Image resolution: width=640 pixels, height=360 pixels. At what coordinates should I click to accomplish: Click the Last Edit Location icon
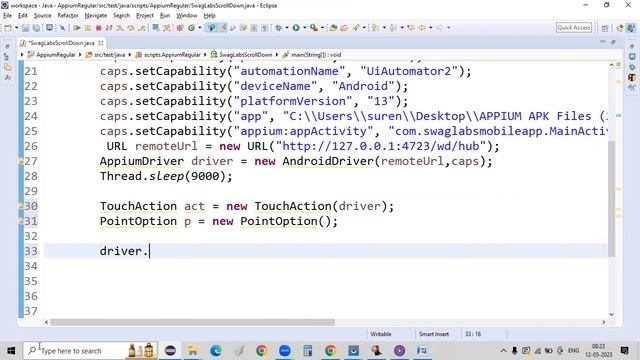point(411,28)
